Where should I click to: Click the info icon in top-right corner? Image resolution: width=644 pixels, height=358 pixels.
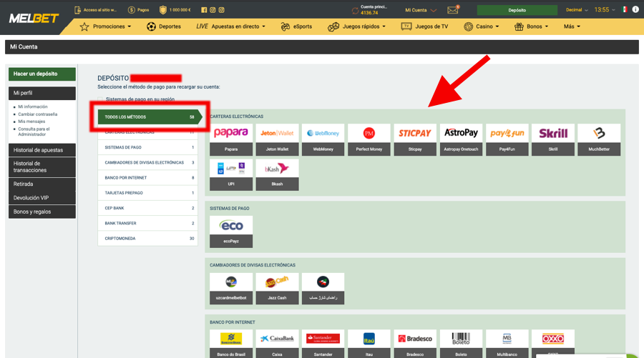click(x=635, y=10)
